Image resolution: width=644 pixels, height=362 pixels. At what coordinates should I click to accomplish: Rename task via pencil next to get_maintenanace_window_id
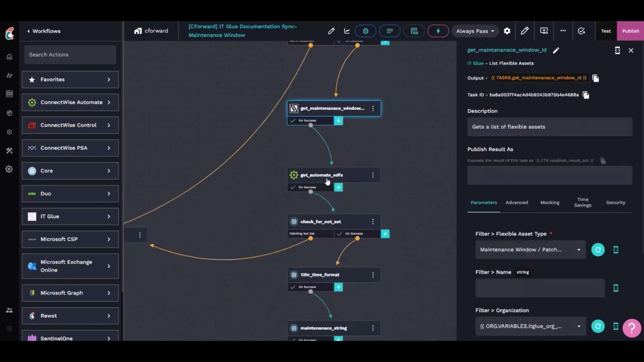pos(556,50)
